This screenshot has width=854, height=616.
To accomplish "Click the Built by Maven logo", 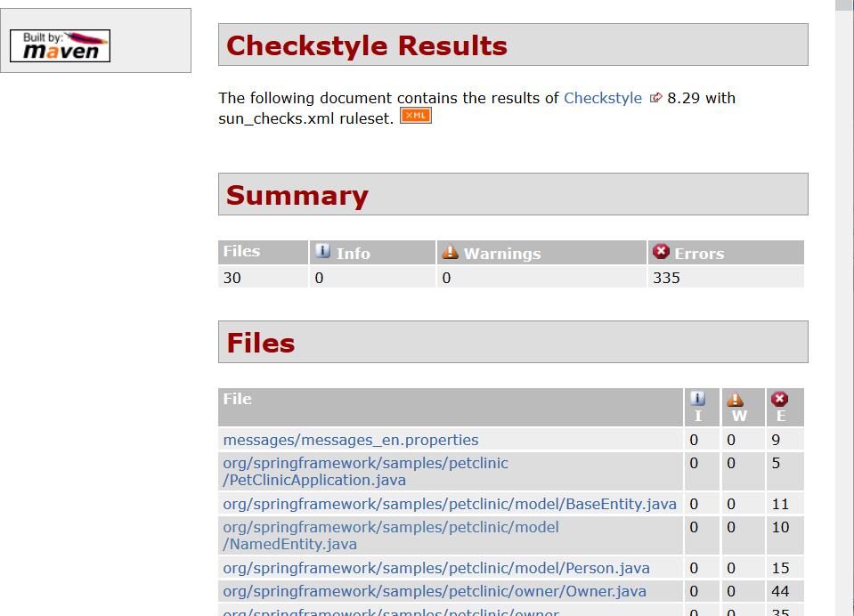I will tap(59, 45).
